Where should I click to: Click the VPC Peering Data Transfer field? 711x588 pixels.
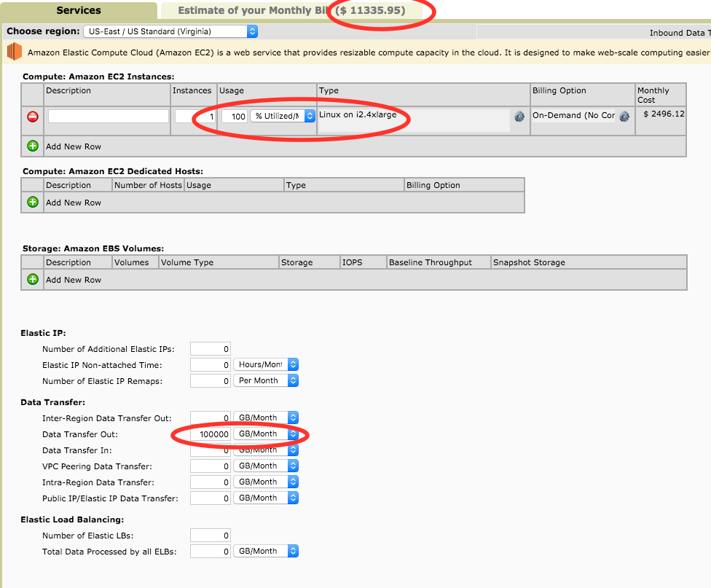coord(211,466)
